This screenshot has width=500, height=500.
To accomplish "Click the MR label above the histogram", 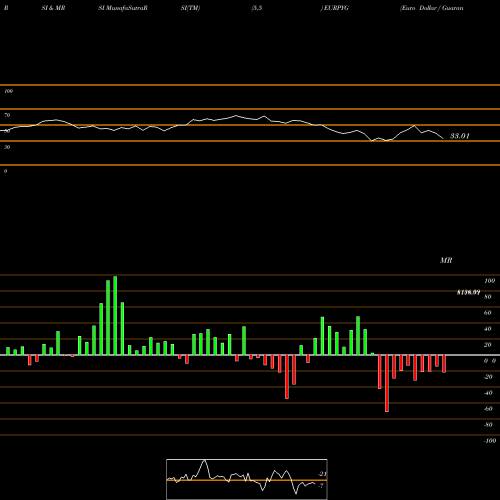I will (446, 260).
